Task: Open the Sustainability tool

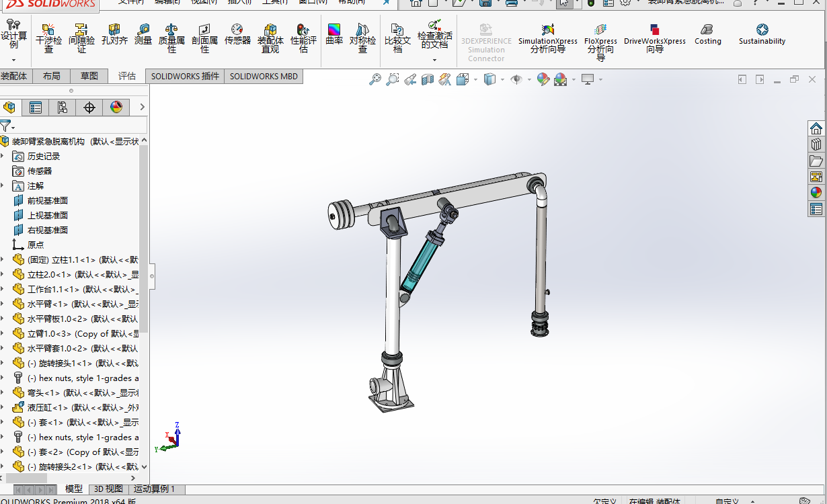Action: [762, 35]
